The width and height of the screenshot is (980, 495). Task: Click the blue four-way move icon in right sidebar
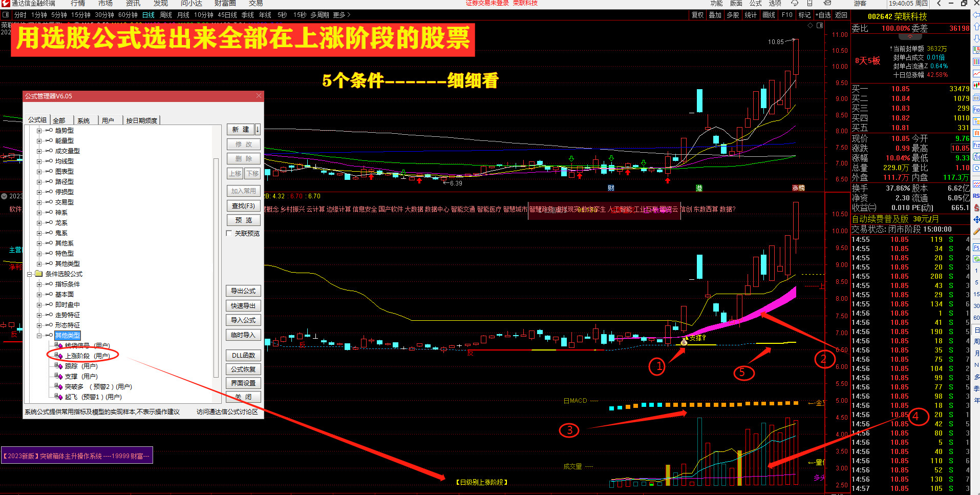976,219
